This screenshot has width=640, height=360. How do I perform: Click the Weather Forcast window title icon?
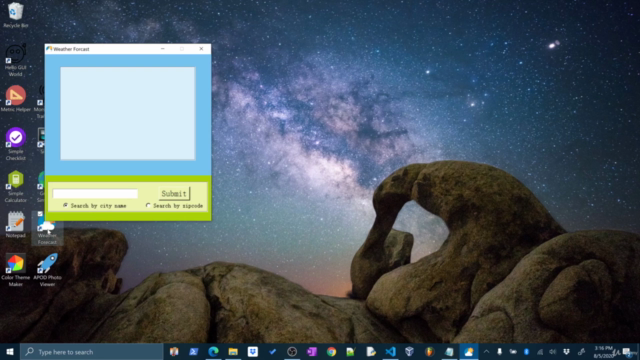49,49
